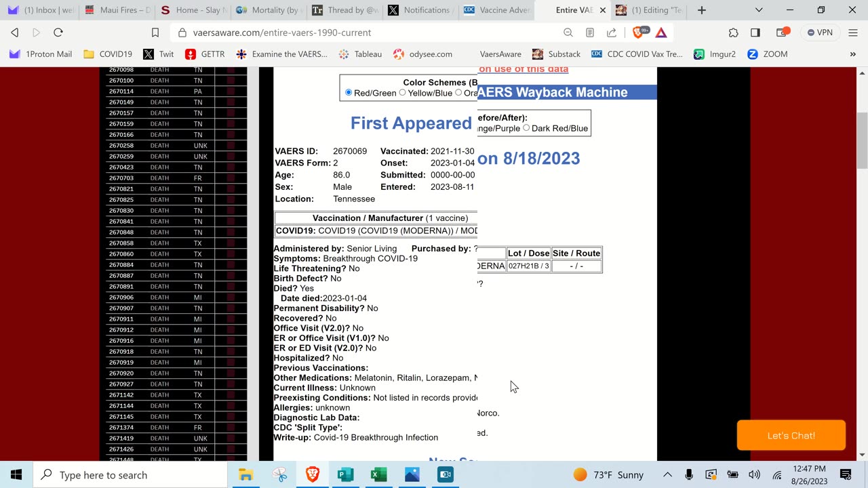Open the Substack bookmark
This screenshot has width=868, height=488.
pos(556,54)
